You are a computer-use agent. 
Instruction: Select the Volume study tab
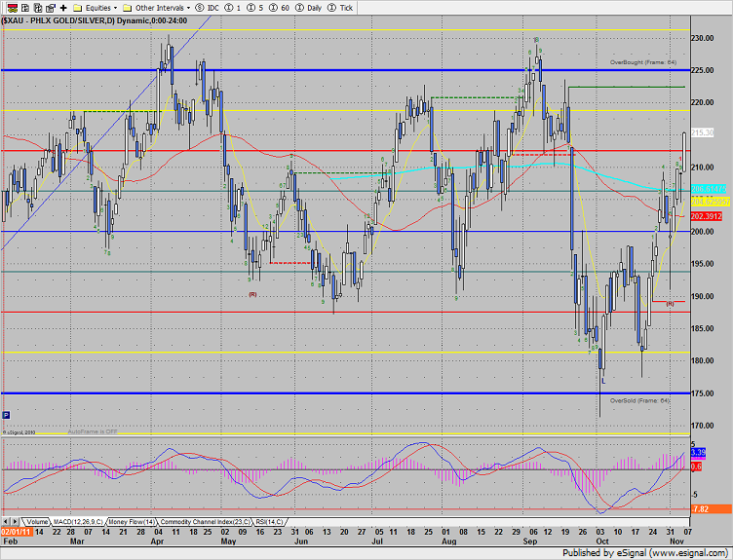36,522
